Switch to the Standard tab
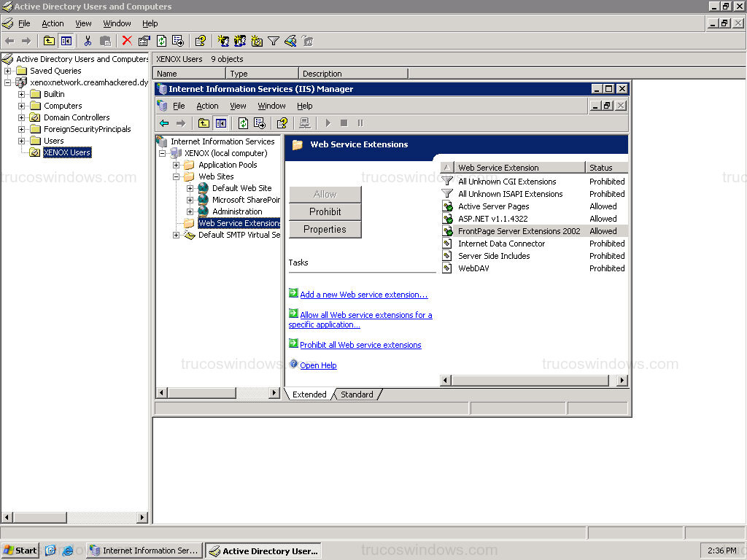 pos(357,394)
